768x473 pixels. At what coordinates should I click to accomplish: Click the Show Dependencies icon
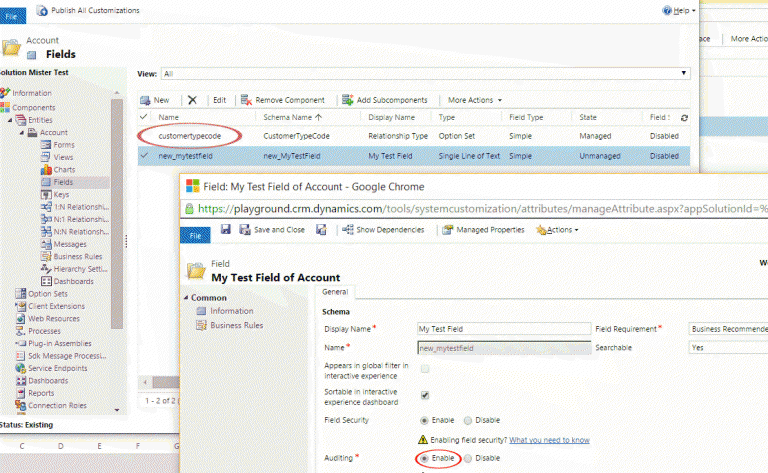348,229
